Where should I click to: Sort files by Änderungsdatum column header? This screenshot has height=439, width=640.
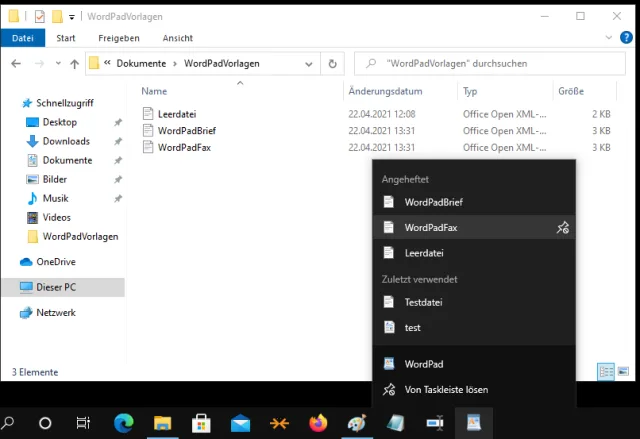click(x=385, y=91)
